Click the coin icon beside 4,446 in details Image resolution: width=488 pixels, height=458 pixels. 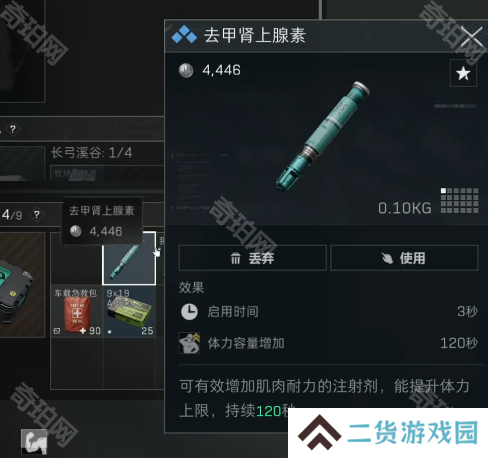click(186, 70)
